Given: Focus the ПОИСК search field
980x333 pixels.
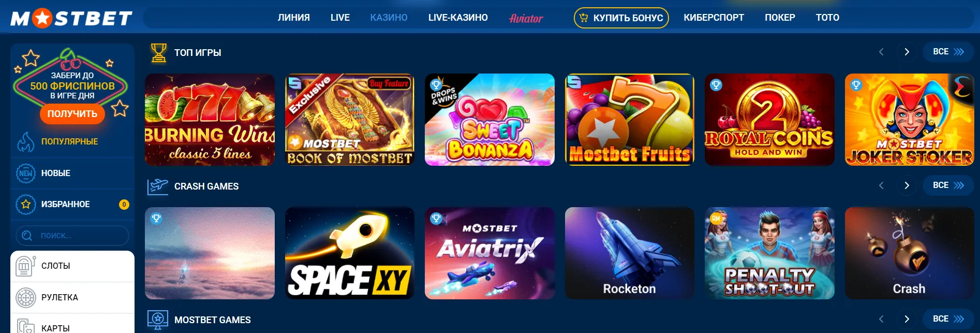Looking at the screenshot, I should 72,236.
